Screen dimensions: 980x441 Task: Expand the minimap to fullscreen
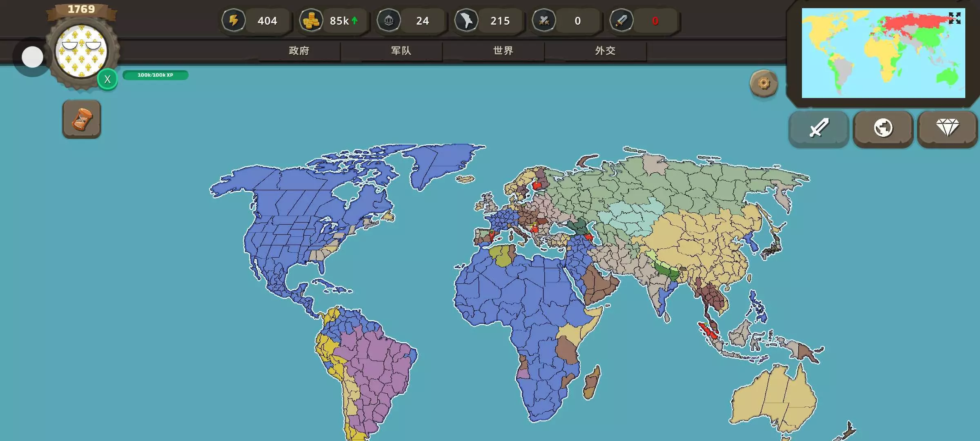tap(955, 18)
